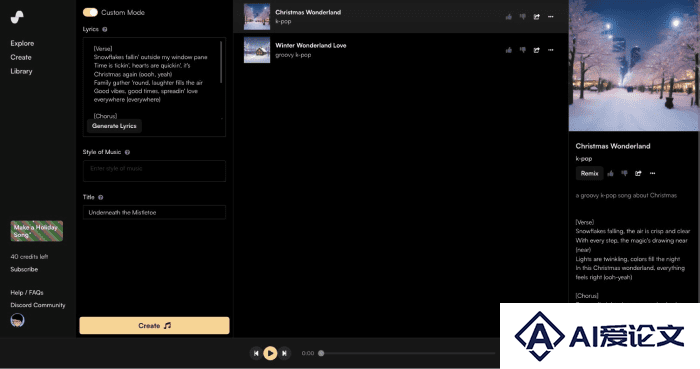Dislike the Christmas Wonderland song in list

[522, 17]
